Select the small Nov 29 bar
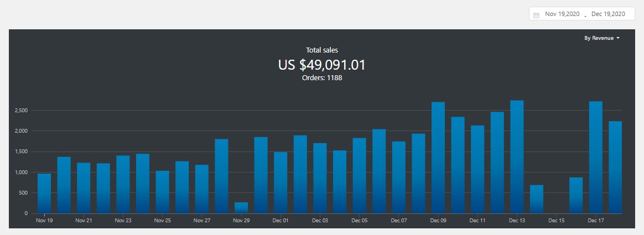This screenshot has height=235, width=644. tap(241, 208)
